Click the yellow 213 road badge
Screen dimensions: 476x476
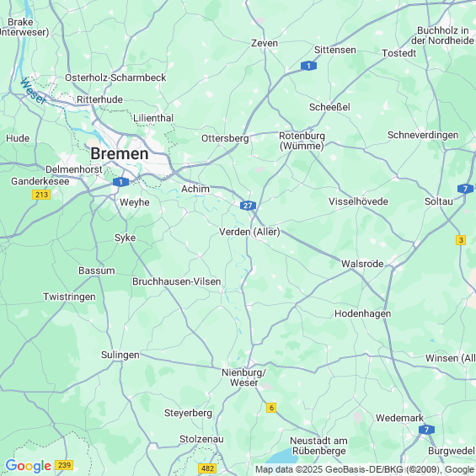pos(41,195)
